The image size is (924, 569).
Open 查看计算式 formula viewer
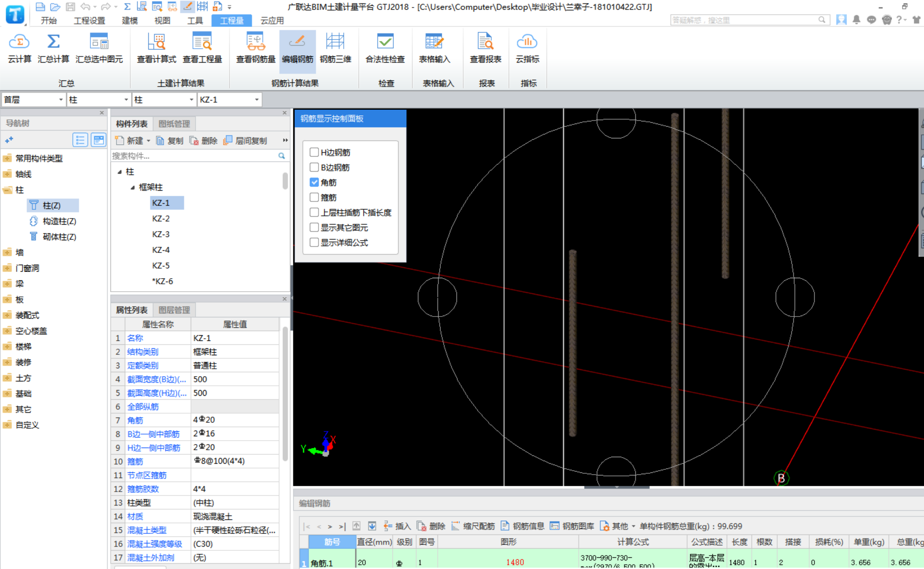pyautogui.click(x=156, y=48)
